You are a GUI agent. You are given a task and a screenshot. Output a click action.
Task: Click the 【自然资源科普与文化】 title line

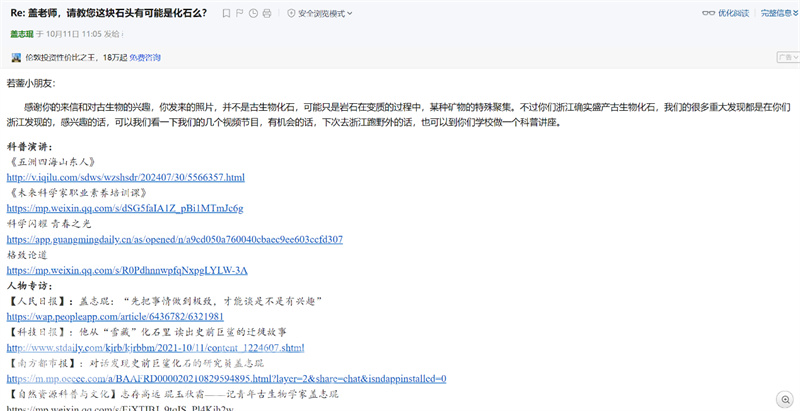point(172,394)
